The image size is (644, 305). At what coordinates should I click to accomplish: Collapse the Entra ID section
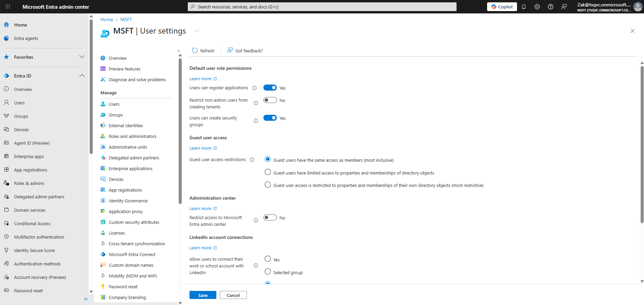click(x=82, y=76)
